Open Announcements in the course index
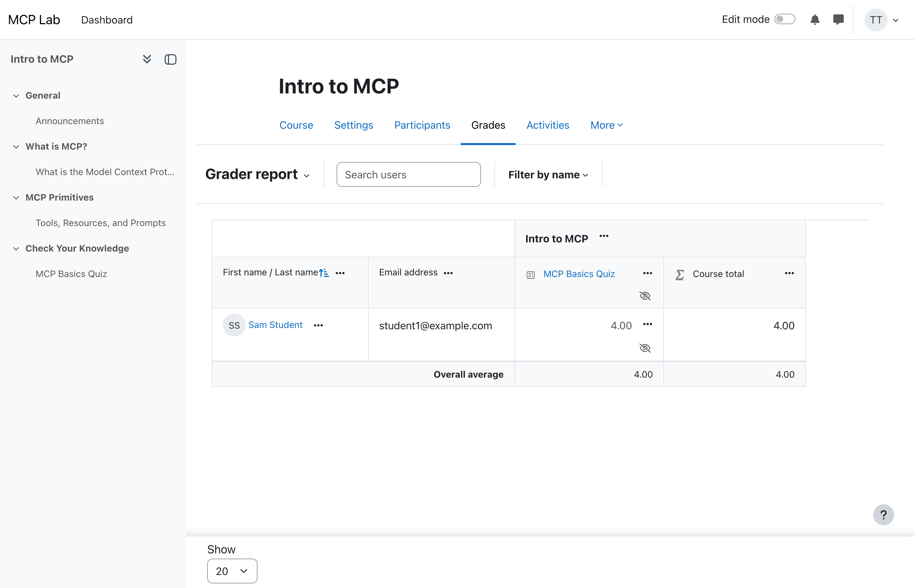The width and height of the screenshot is (915, 588). (x=70, y=121)
